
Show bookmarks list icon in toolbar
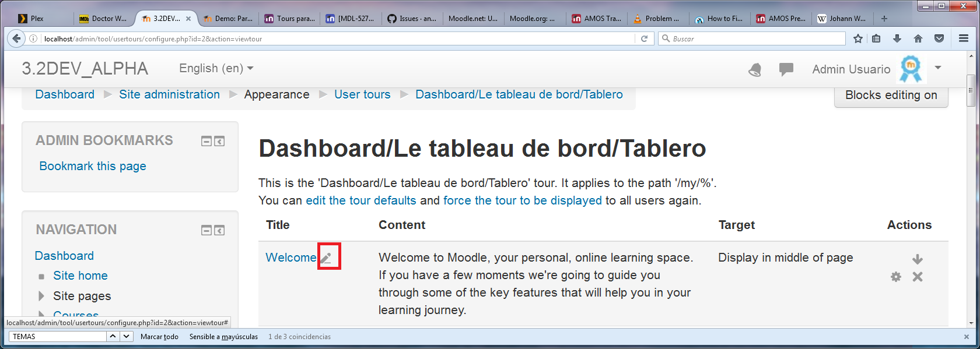click(876, 38)
